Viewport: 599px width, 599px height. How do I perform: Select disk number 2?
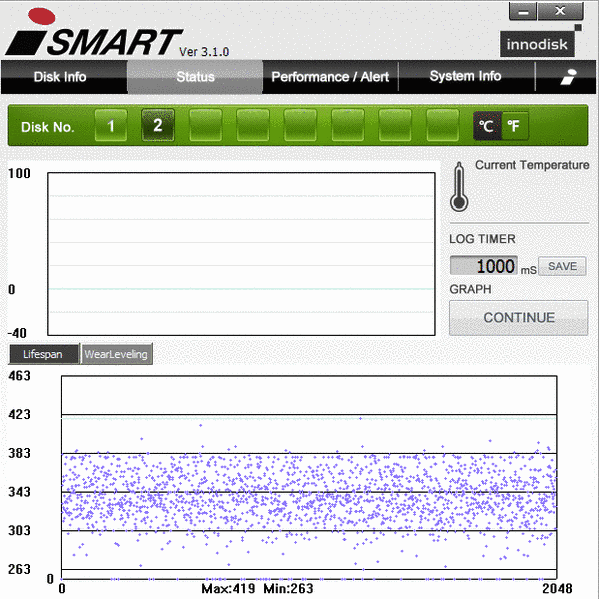[158, 125]
